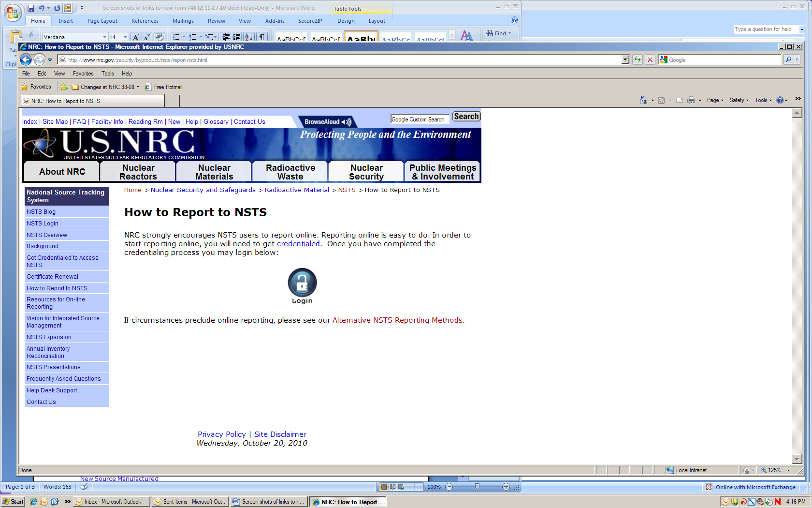Print the page using the printer icon

691,100
